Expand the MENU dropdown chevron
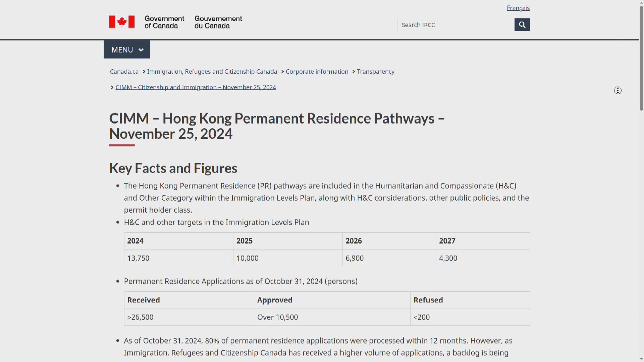Image resolution: width=644 pixels, height=362 pixels. click(141, 50)
